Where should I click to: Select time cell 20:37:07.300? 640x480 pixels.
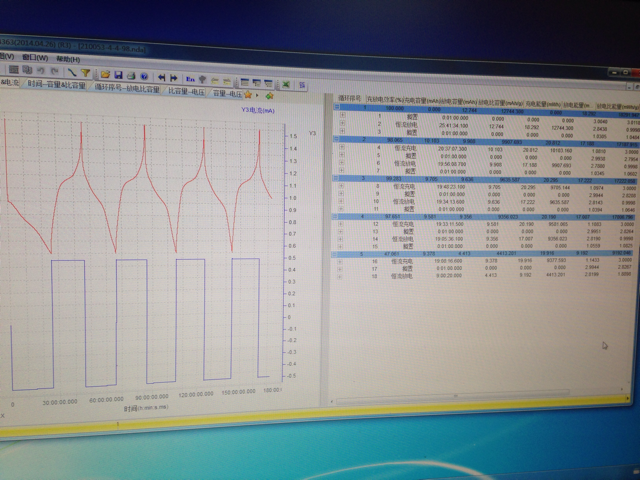pyautogui.click(x=452, y=149)
